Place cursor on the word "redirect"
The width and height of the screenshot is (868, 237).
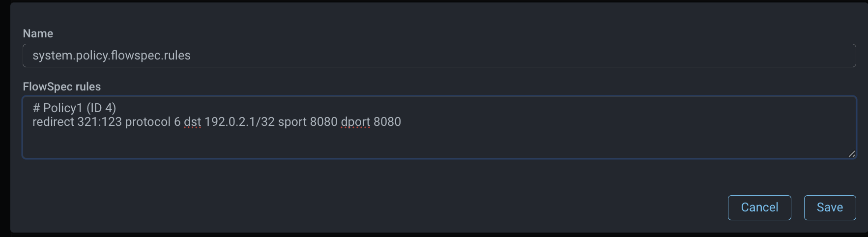tap(53, 122)
